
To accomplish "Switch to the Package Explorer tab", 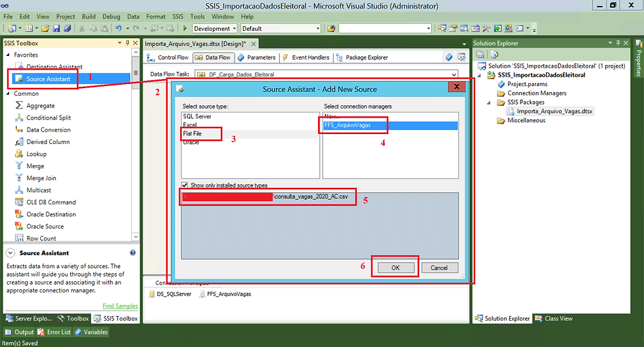I will [362, 57].
